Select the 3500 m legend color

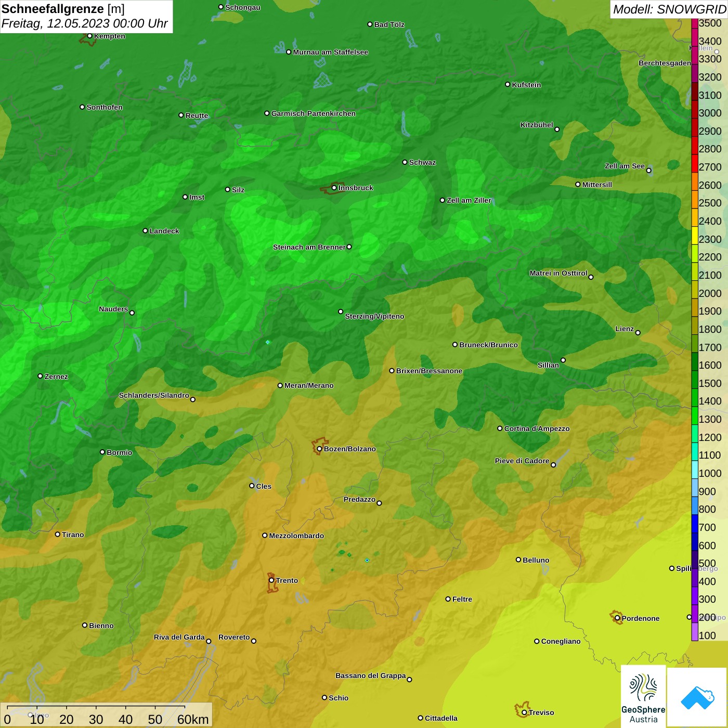(694, 23)
